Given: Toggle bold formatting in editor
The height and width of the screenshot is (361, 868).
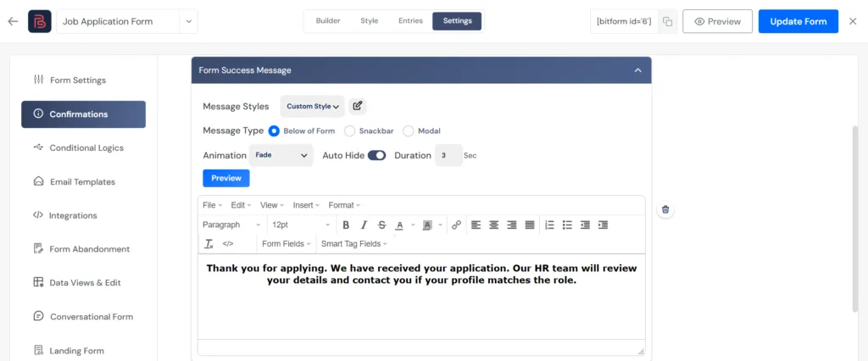Looking at the screenshot, I should [346, 225].
